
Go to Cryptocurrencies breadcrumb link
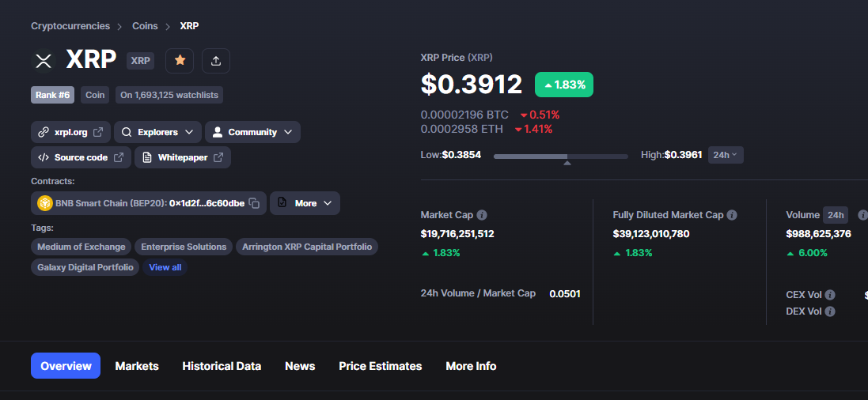point(70,26)
